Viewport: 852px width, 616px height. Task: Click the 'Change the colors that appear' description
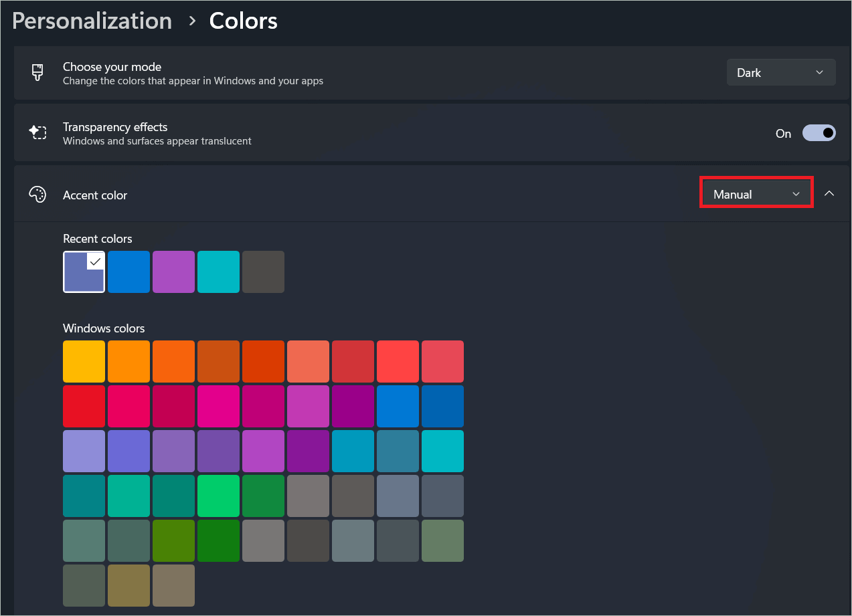(193, 81)
